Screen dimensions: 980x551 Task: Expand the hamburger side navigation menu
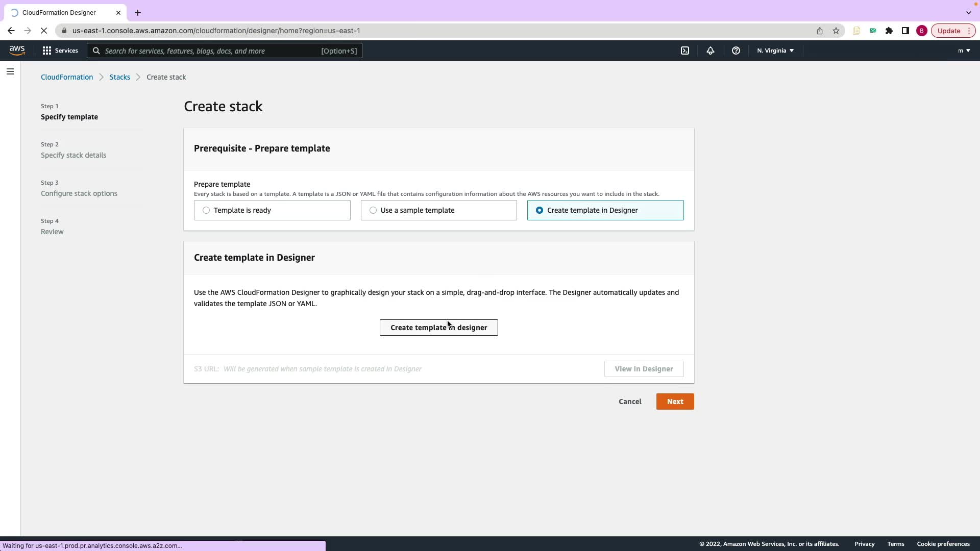pyautogui.click(x=10, y=71)
